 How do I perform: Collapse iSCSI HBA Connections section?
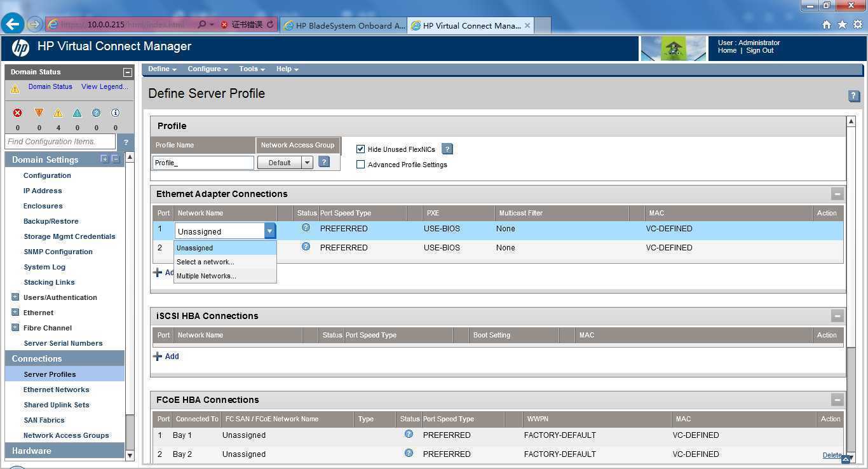point(837,316)
